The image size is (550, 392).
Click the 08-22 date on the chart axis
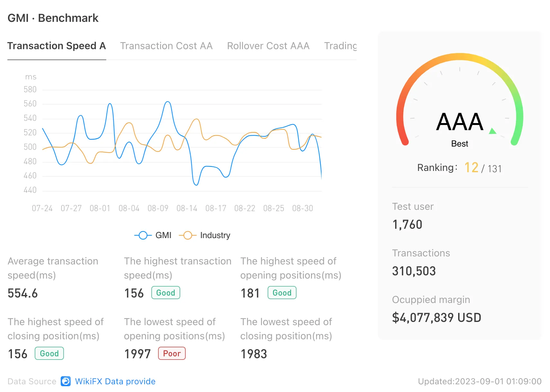(x=245, y=209)
